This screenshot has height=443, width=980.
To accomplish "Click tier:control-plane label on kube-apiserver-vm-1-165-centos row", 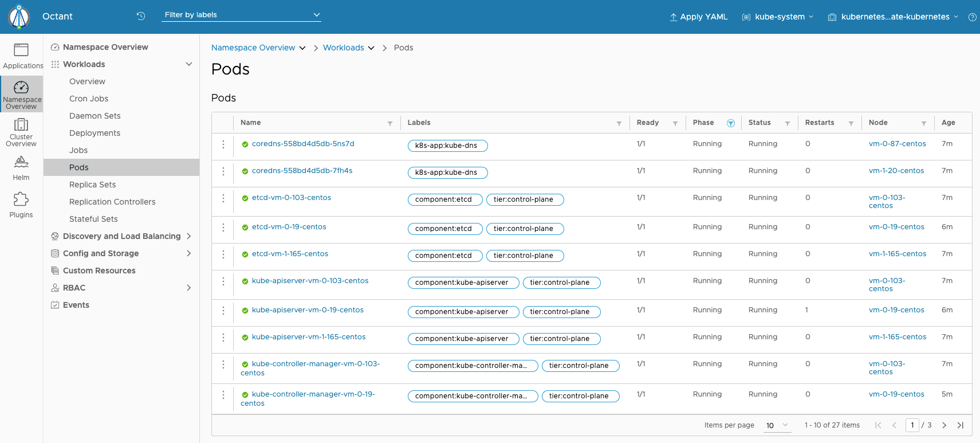I will click(561, 339).
